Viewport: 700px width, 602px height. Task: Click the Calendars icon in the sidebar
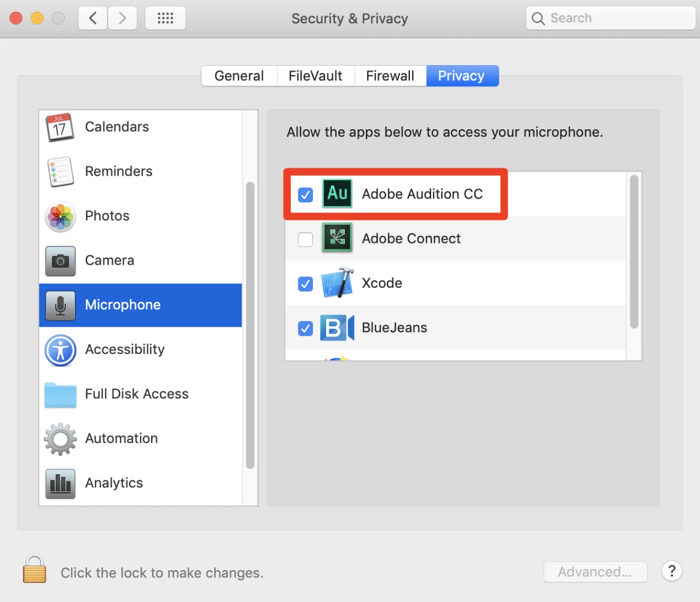[60, 128]
